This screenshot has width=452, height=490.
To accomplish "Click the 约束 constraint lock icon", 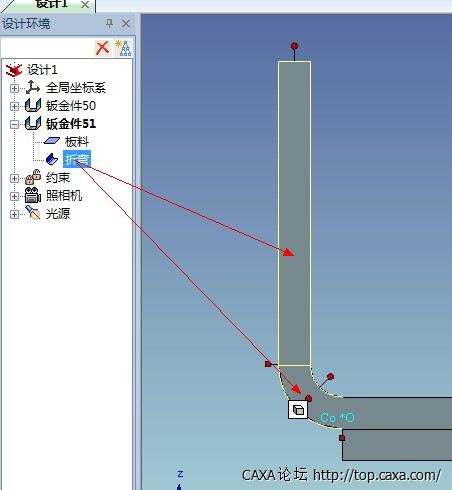I will click(33, 177).
